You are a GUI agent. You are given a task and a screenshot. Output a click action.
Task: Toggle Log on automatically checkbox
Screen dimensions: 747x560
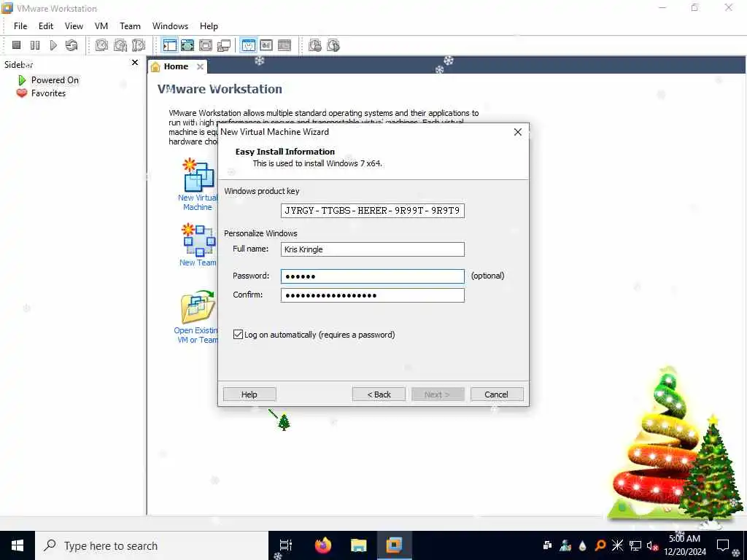[x=239, y=334]
